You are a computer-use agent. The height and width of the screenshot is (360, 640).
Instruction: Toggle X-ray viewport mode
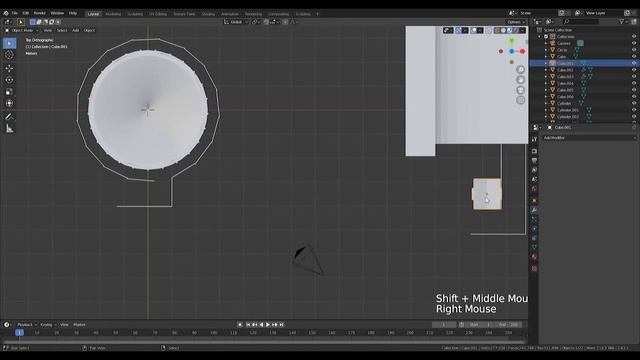click(x=489, y=30)
